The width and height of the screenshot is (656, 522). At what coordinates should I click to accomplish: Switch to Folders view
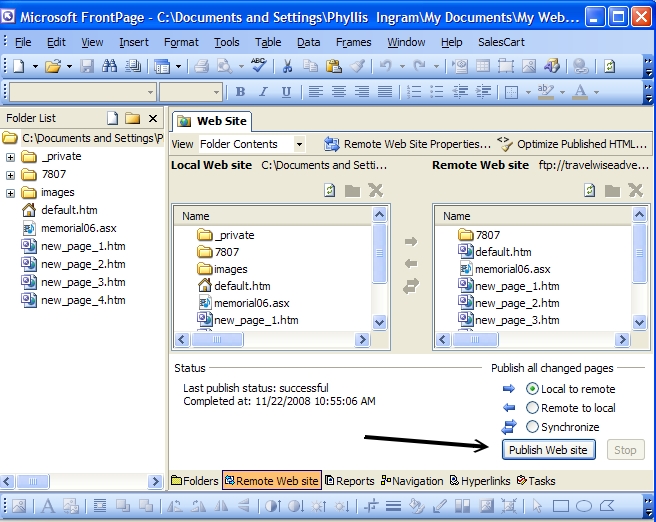coord(195,481)
